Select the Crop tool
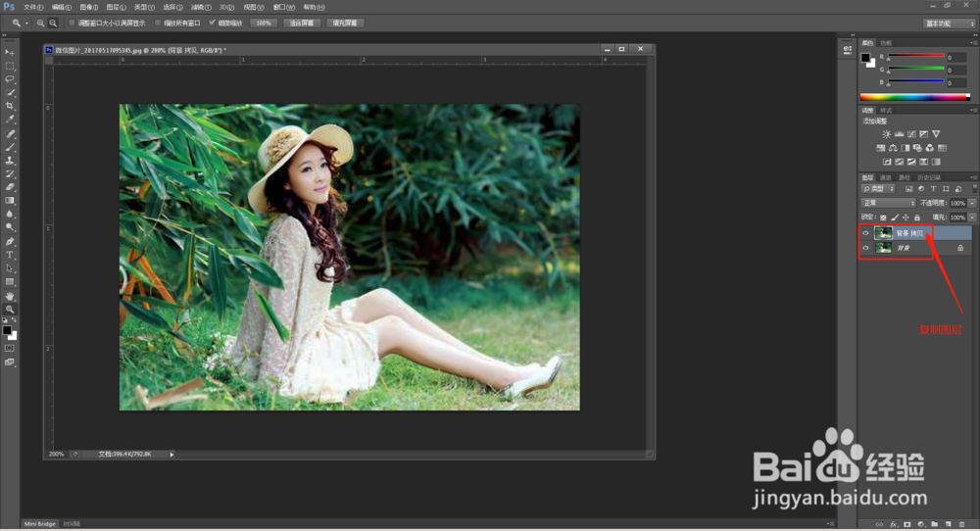 coord(10,106)
